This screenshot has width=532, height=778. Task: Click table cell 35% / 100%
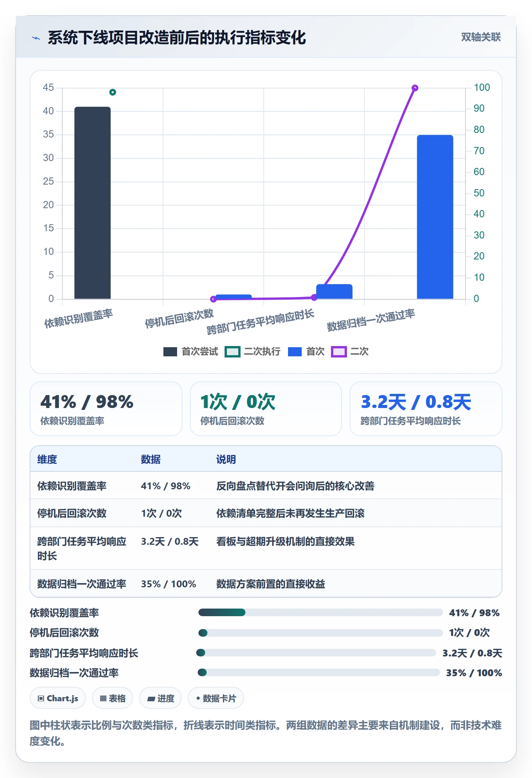(168, 584)
